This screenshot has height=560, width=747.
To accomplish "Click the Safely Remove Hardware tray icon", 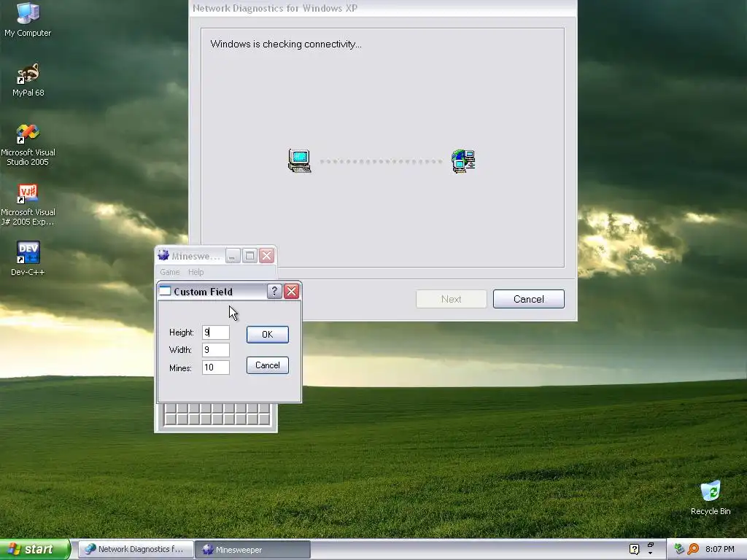I will [679, 549].
